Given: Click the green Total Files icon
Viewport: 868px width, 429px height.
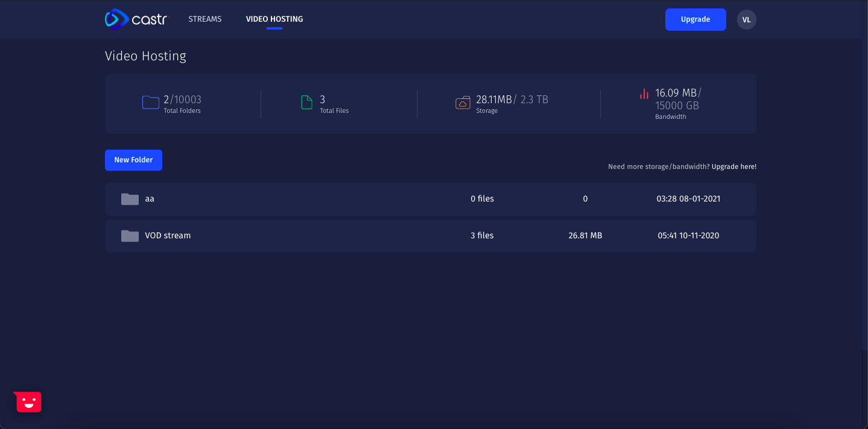Looking at the screenshot, I should pyautogui.click(x=306, y=103).
